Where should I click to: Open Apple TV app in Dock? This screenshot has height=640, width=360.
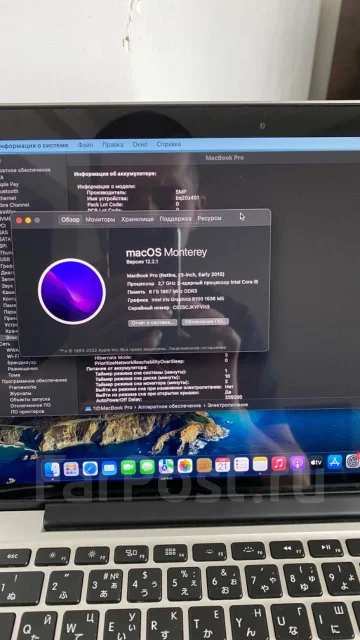(316, 462)
